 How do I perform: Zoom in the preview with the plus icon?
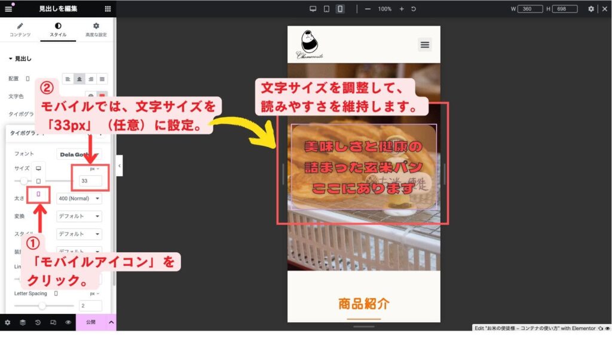402,9
